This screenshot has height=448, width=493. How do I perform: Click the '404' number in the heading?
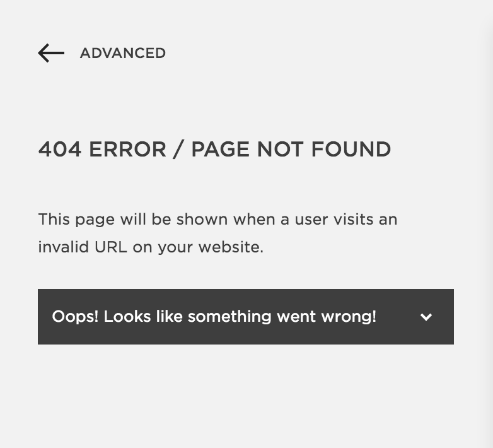(x=60, y=149)
